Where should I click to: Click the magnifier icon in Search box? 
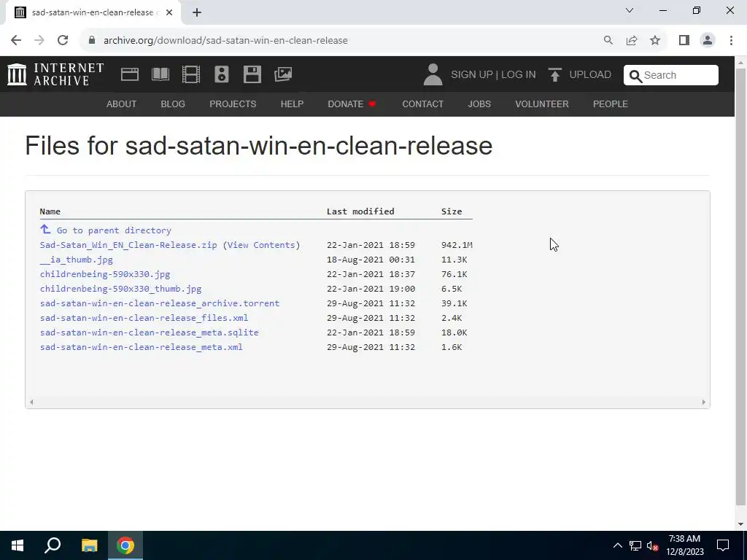635,76
